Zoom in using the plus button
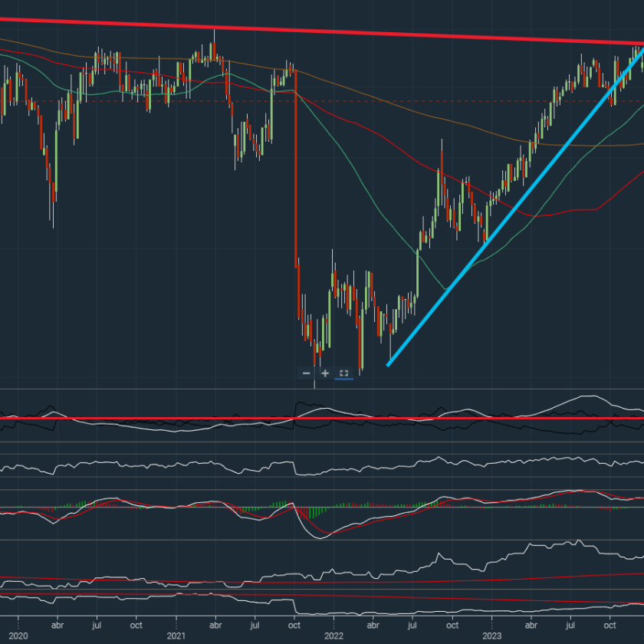The width and height of the screenshot is (644, 644). [x=325, y=373]
